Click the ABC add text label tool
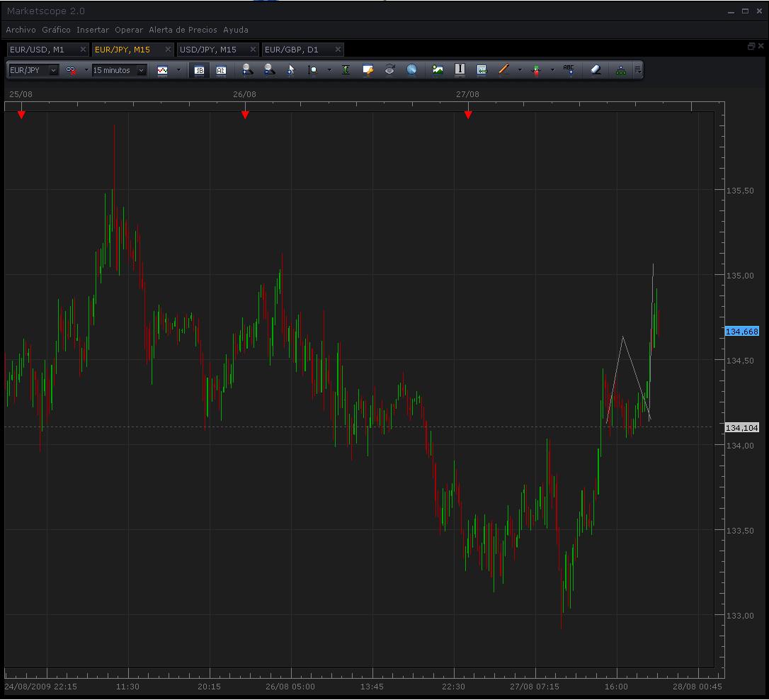Screen dimensions: 769x700 (569, 69)
